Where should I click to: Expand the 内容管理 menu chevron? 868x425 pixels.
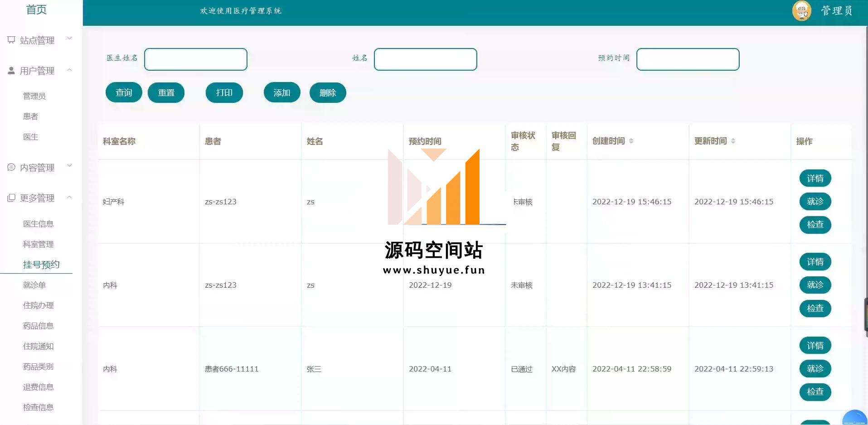click(x=69, y=165)
